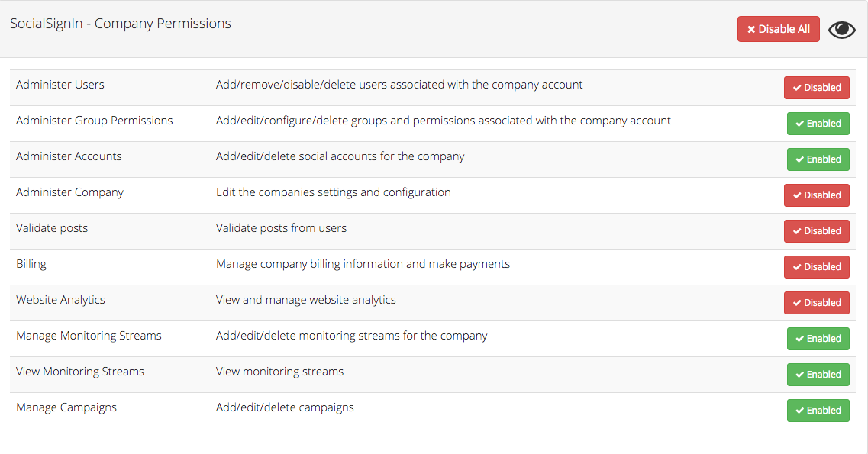Toggle Administer Company Disabled button
The height and width of the screenshot is (454, 868).
(x=817, y=195)
